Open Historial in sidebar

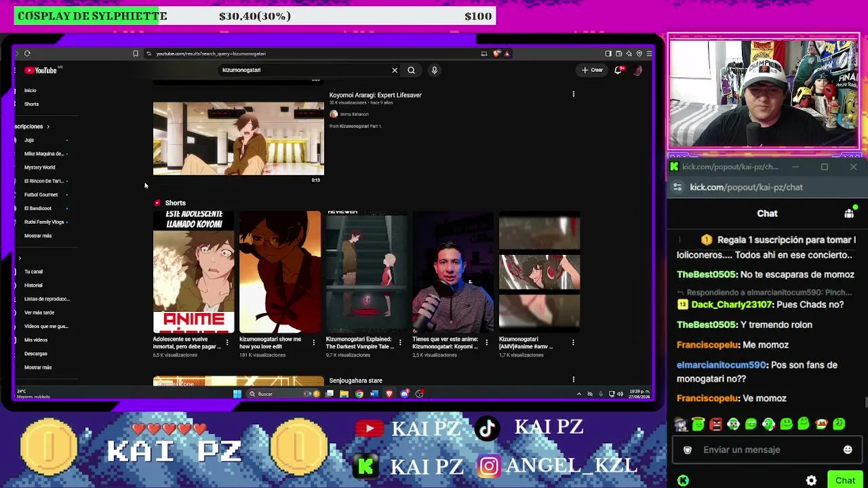tap(33, 285)
